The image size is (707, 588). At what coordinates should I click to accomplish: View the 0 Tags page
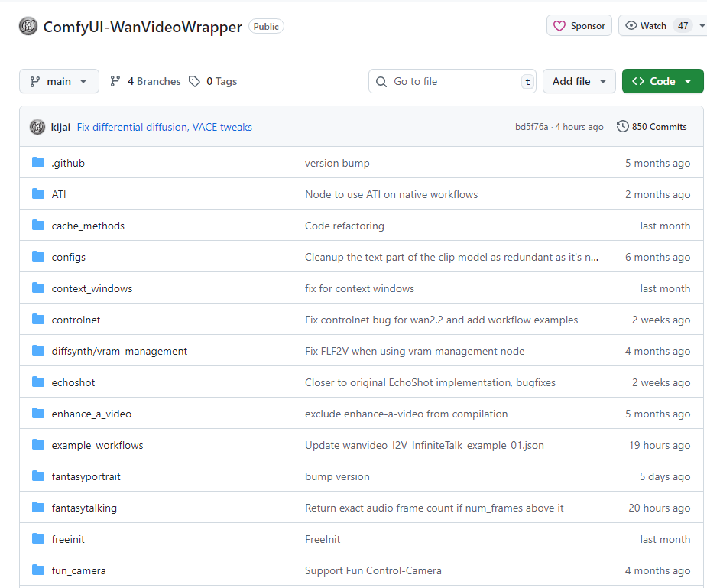[212, 81]
